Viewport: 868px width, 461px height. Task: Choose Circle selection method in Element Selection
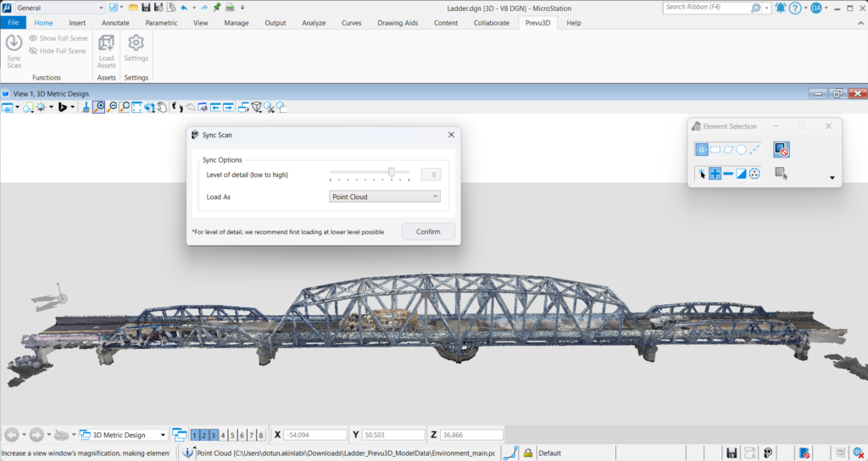(741, 149)
